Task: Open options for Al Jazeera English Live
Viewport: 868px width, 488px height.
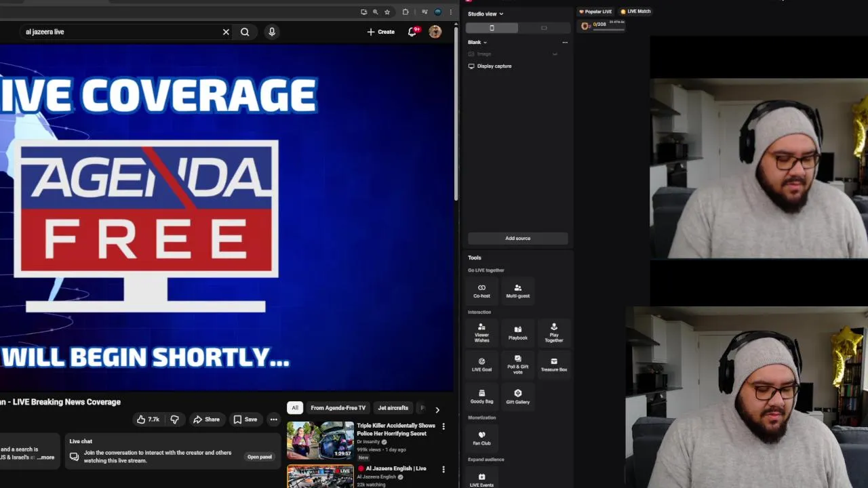Action: coord(443,469)
